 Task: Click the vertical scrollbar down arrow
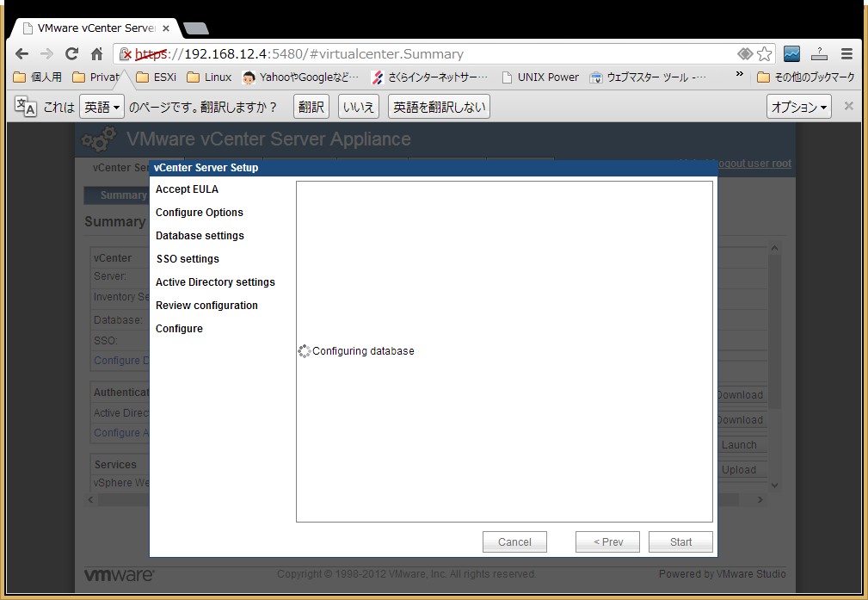774,486
